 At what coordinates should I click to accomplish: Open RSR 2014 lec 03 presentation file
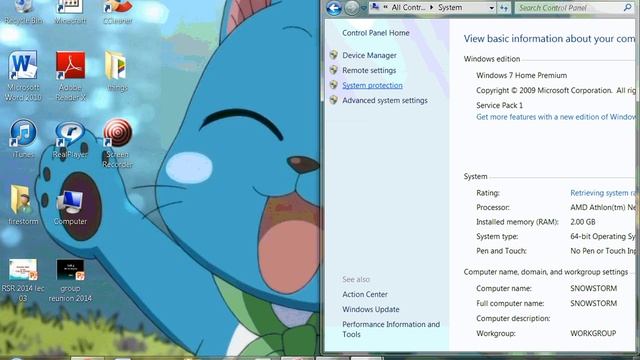coord(23,280)
